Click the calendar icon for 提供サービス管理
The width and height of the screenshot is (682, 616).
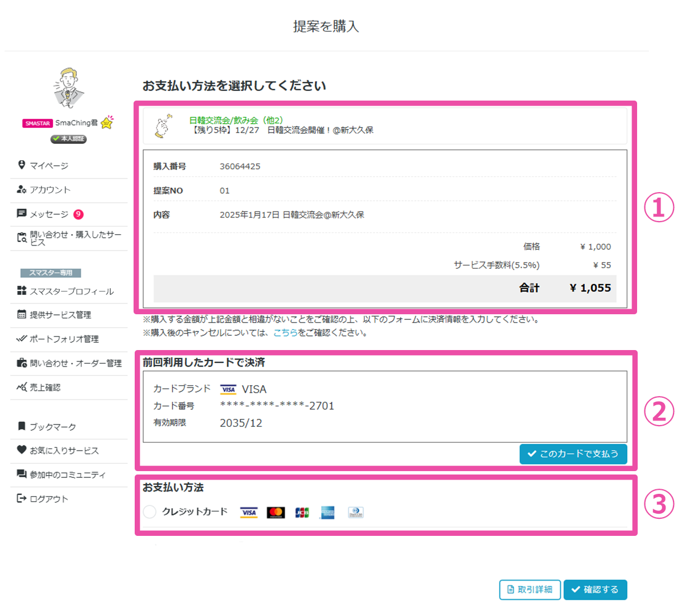(22, 314)
